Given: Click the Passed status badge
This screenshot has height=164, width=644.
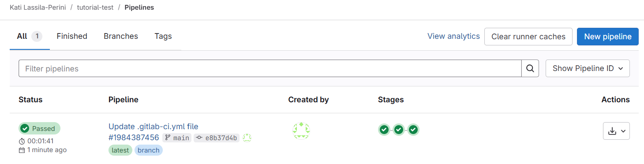Looking at the screenshot, I should tap(39, 128).
